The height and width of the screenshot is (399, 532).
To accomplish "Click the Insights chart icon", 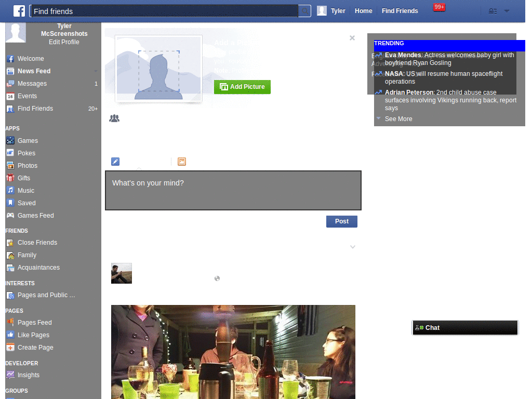I will click(x=10, y=375).
